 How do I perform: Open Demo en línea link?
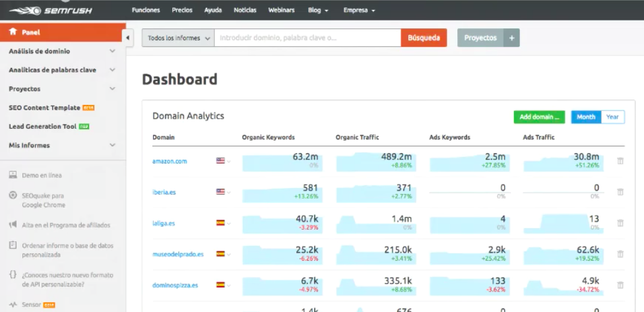tap(42, 175)
